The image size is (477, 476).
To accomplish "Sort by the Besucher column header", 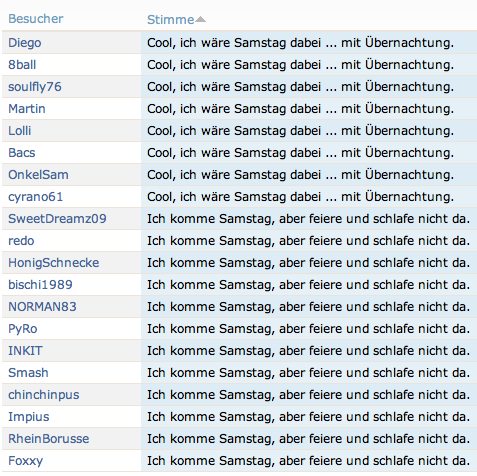I will 36,19.
